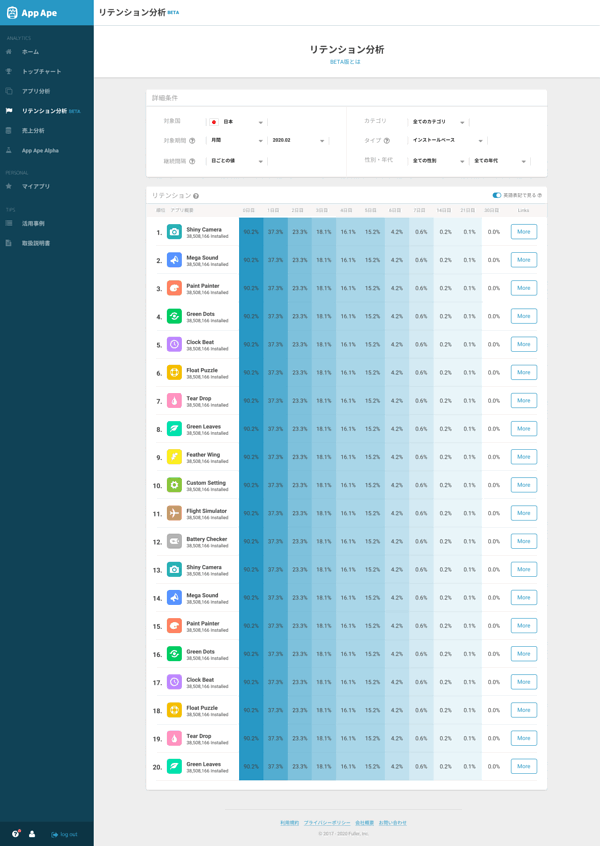Click the 詳細条件 panel heading
The height and width of the screenshot is (846, 600).
click(x=165, y=98)
